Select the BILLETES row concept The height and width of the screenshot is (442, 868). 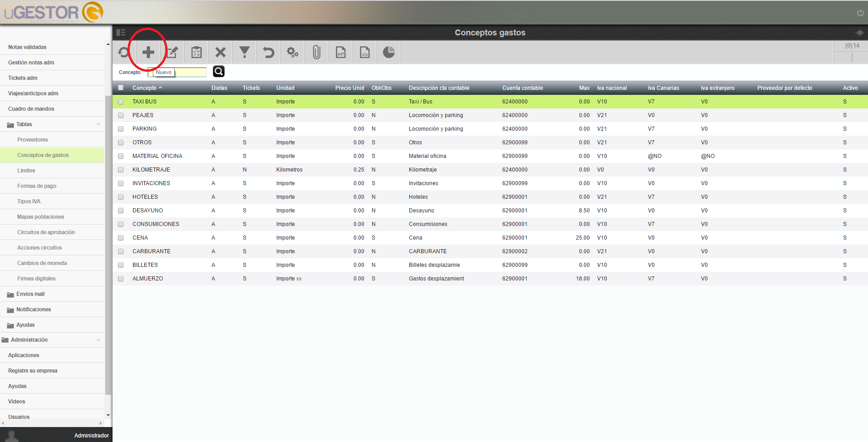pyautogui.click(x=145, y=265)
